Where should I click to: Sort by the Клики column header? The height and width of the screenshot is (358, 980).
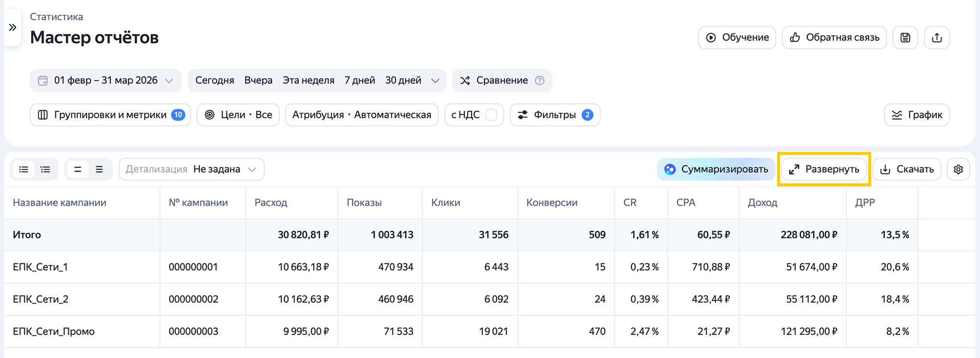(445, 203)
